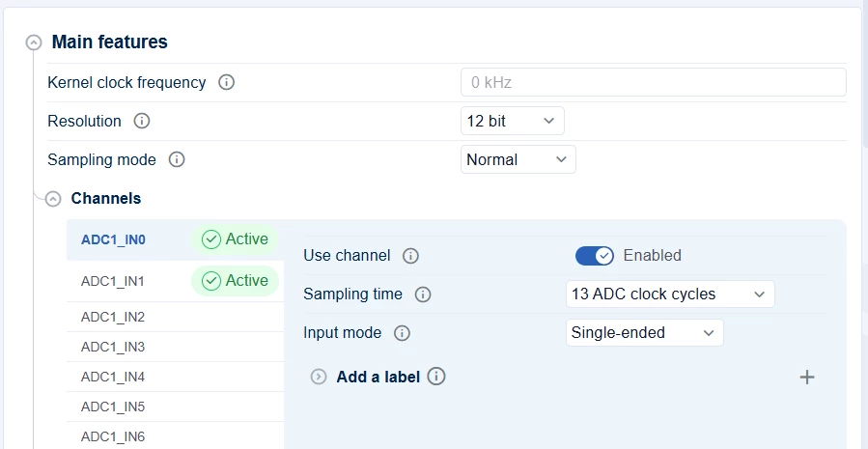
Task: Collapse the Main features section
Action: tap(34, 42)
